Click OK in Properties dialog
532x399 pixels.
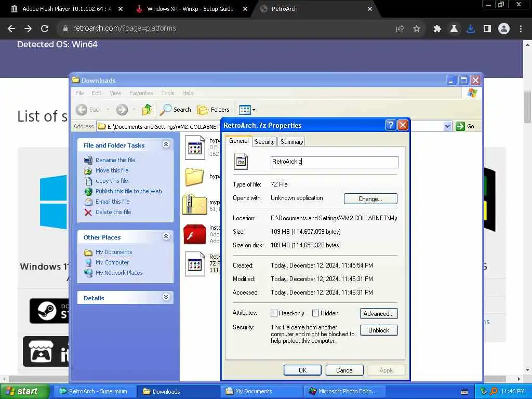pos(302,370)
